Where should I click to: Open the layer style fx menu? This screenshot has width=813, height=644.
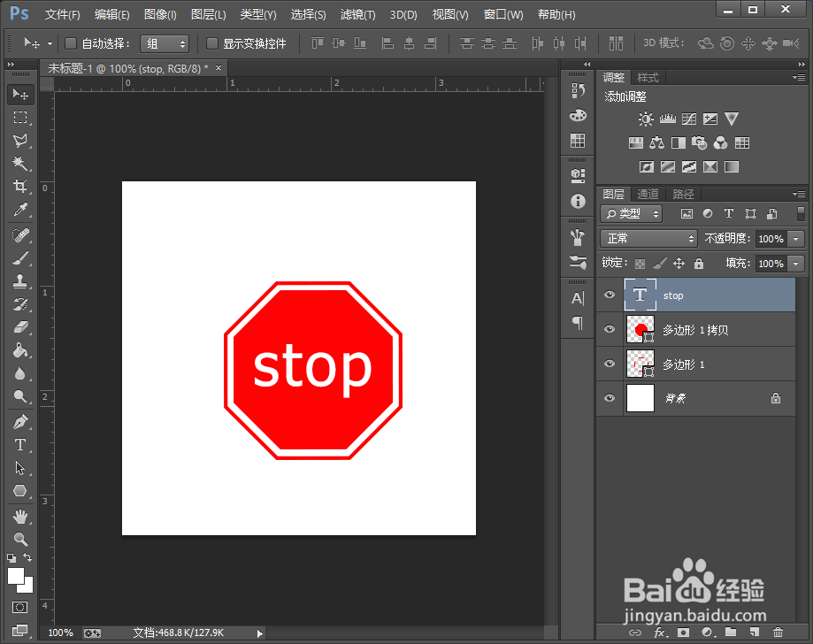[661, 632]
